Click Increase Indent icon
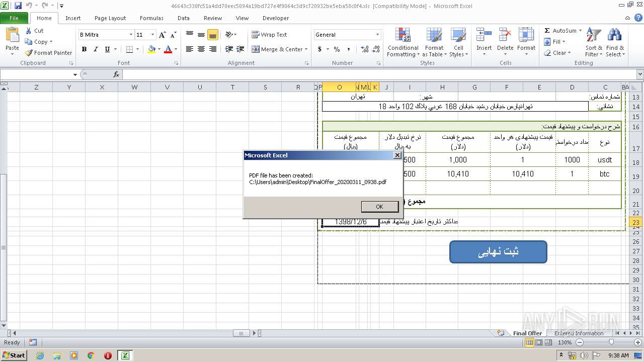Image resolution: width=644 pixels, height=362 pixels. 240,49
